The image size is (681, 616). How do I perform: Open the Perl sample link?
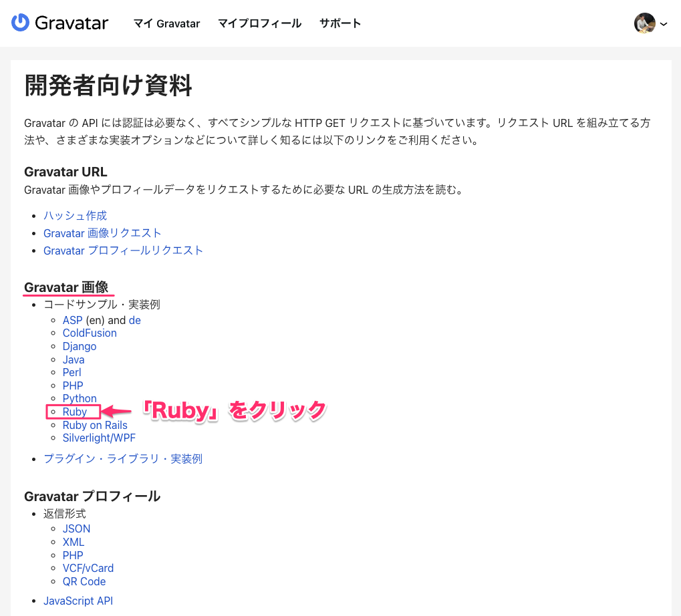pos(72,372)
